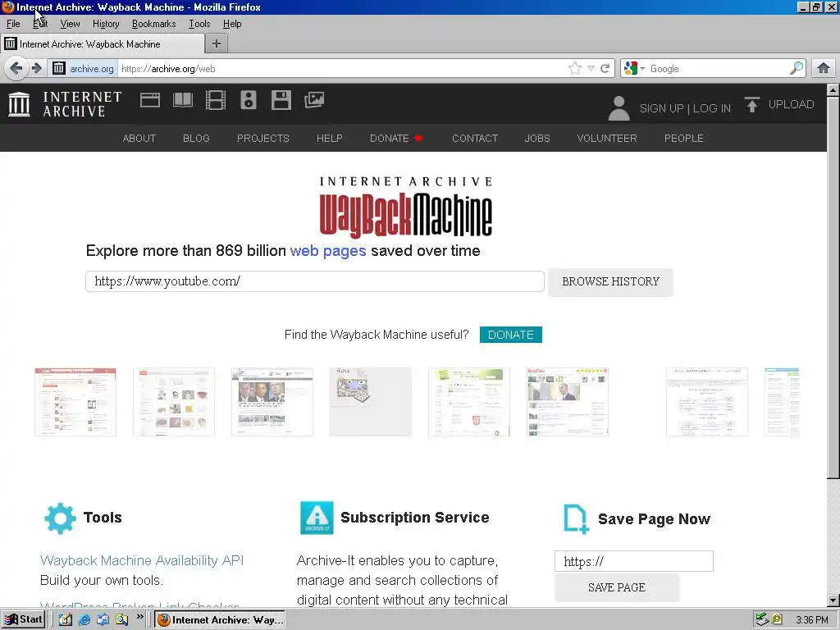840x630 pixels.
Task: Expand hidden quick launch items chevron
Action: [x=139, y=617]
